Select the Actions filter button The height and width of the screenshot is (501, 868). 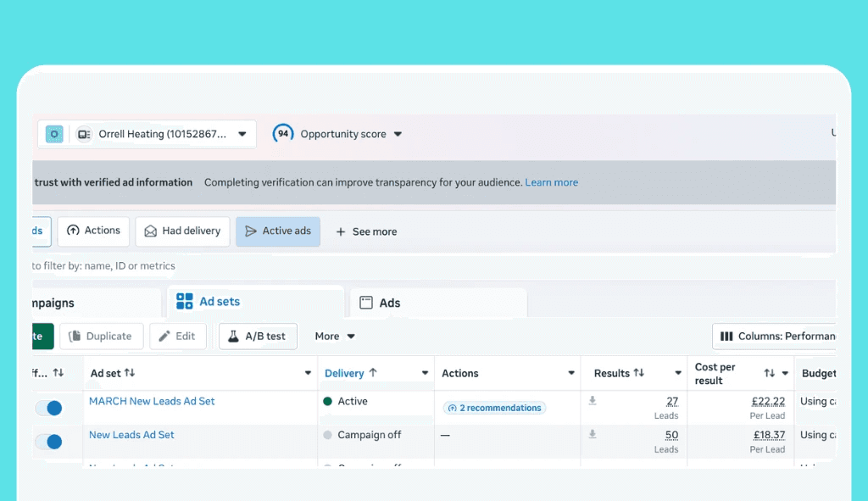93,231
